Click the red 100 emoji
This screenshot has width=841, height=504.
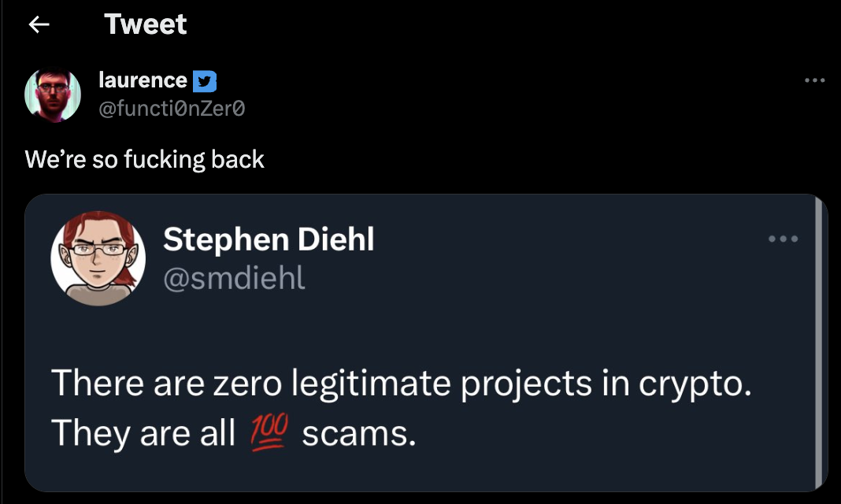pos(269,432)
